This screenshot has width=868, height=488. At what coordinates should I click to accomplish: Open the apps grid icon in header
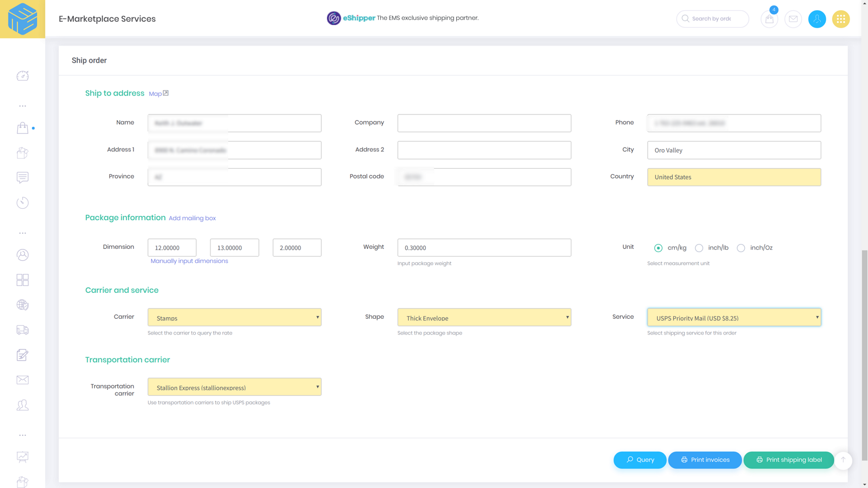(841, 19)
